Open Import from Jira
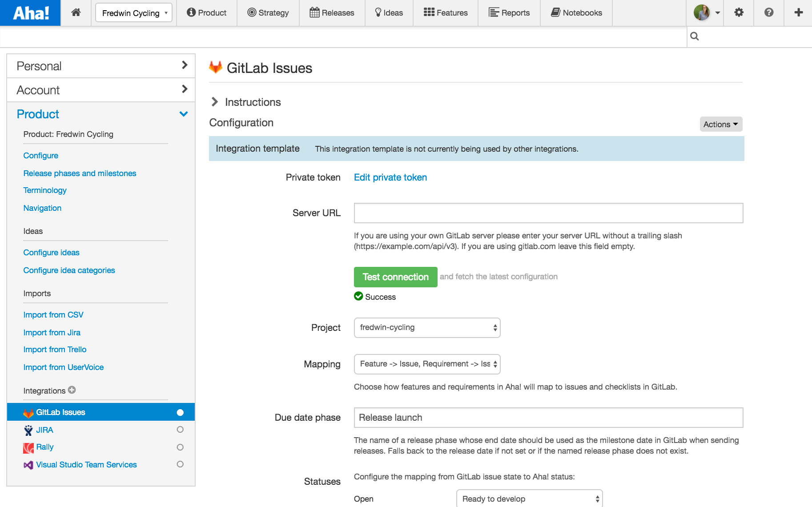812x507 pixels. pos(52,332)
